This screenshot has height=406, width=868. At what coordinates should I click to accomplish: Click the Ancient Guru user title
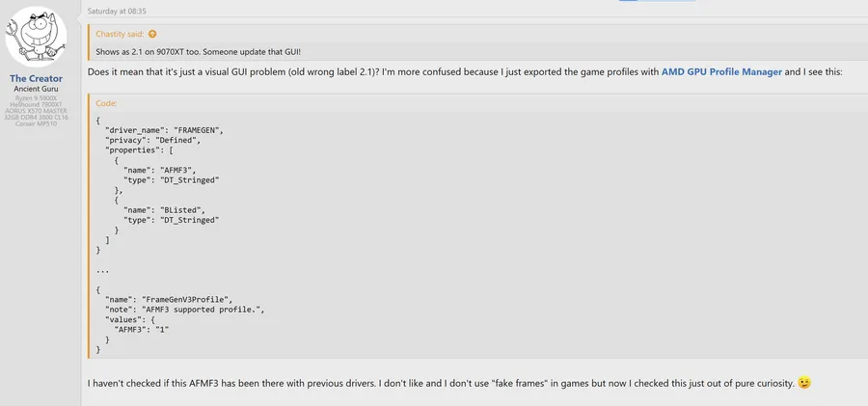click(37, 89)
